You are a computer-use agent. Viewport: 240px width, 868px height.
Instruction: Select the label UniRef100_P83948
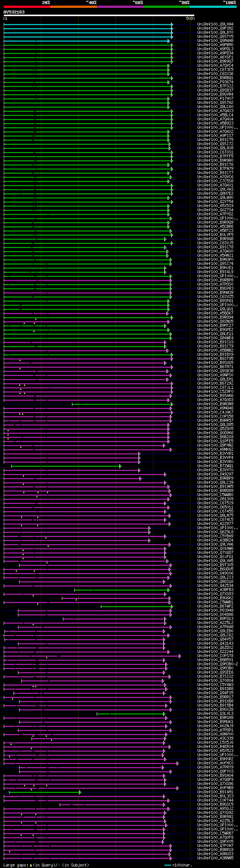215,611
